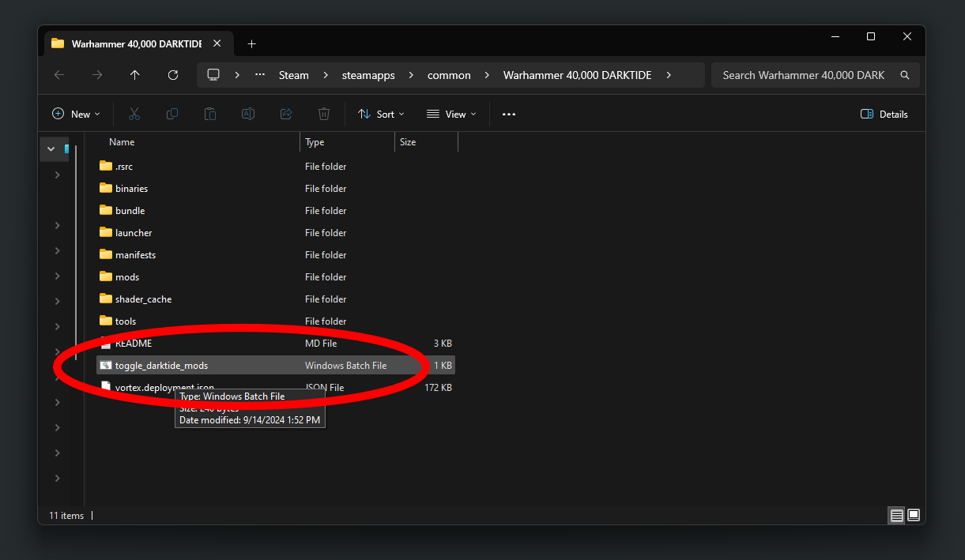This screenshot has height=560, width=965.
Task: Select the mods folder row
Action: [x=276, y=276]
